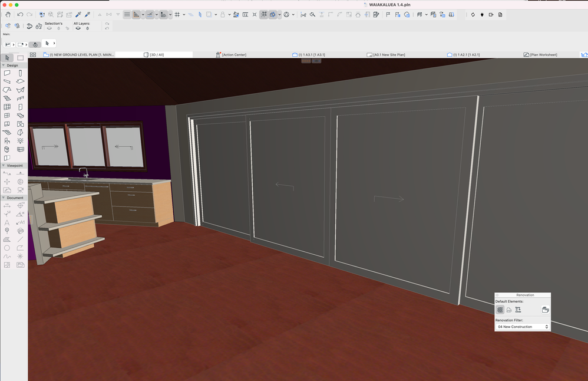Click the Pick Up Parameters eyedropper
588x381 pixels.
pos(78,15)
